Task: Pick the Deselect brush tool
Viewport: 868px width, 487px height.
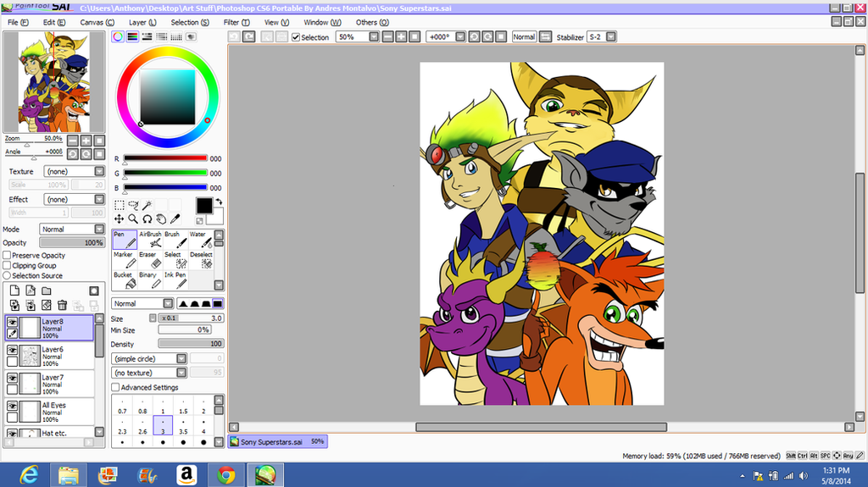Action: [x=201, y=260]
